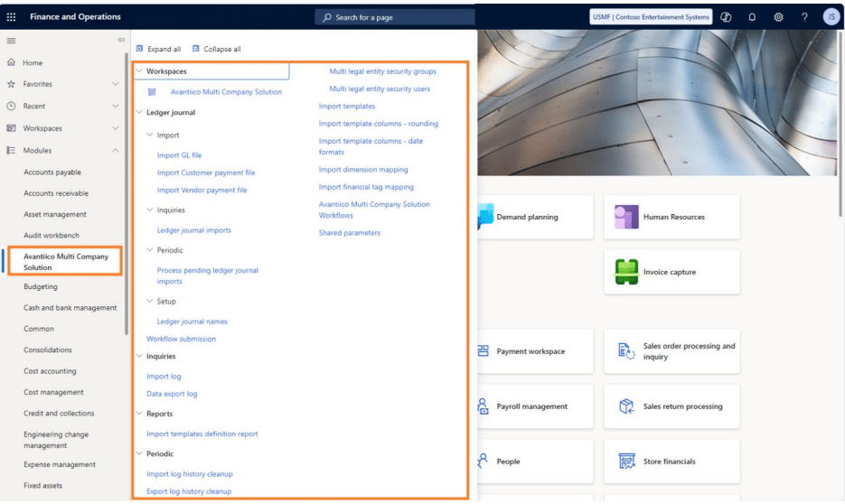Click the Modules list icon
The width and height of the screenshot is (845, 504).
point(12,150)
